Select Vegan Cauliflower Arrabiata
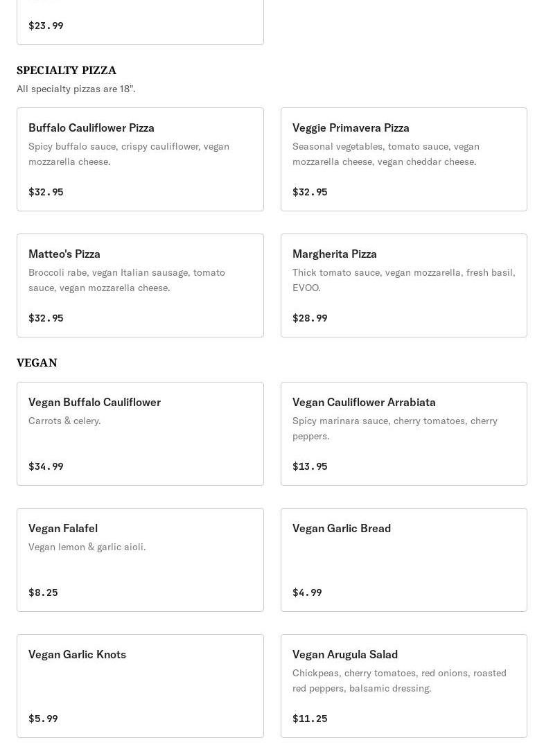 coord(403,433)
